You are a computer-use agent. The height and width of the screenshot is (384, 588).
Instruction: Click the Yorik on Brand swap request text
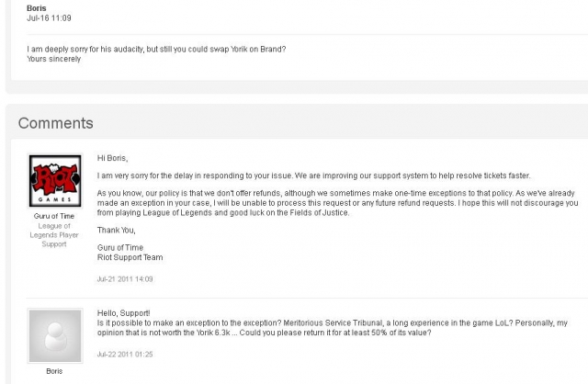pyautogui.click(x=156, y=49)
